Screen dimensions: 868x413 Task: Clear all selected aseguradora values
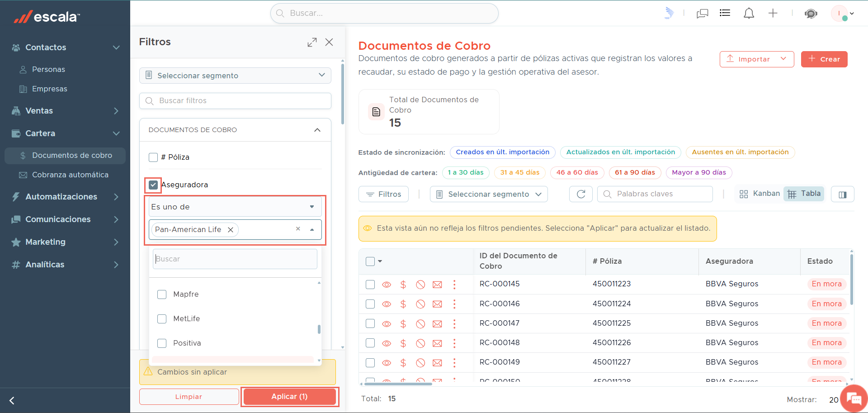click(298, 229)
